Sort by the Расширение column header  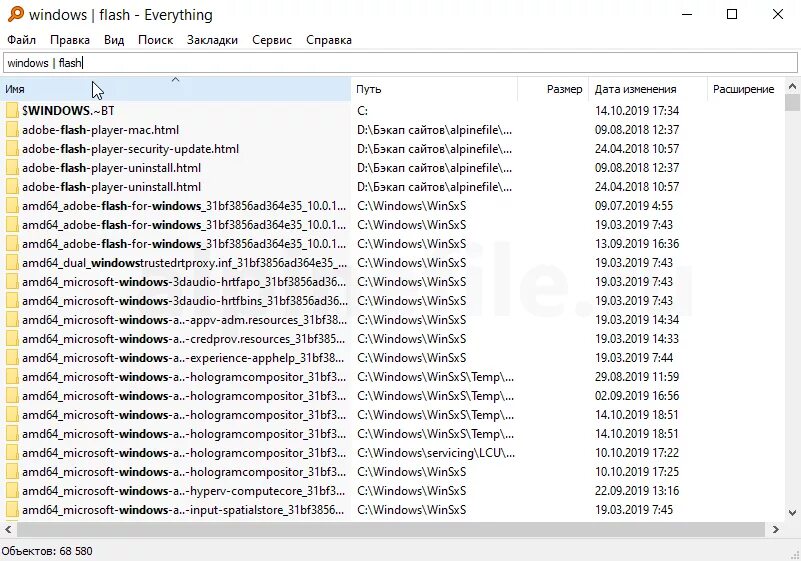tap(746, 89)
